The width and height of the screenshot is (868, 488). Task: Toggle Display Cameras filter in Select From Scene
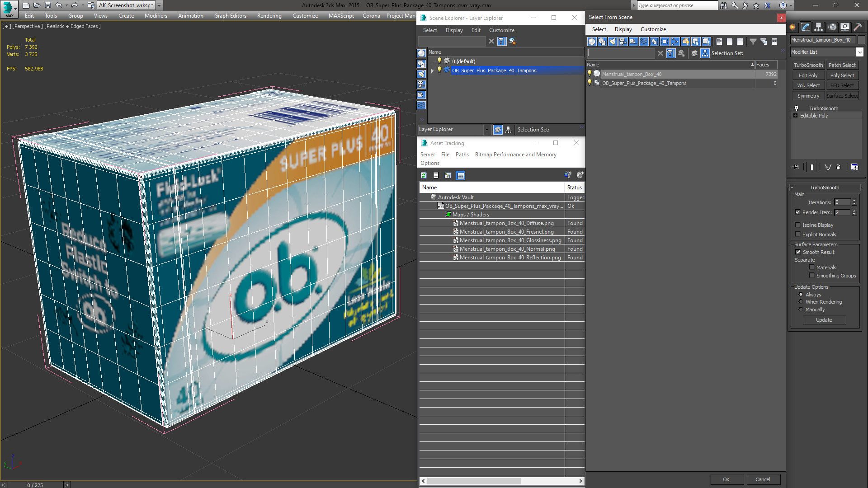tap(623, 42)
